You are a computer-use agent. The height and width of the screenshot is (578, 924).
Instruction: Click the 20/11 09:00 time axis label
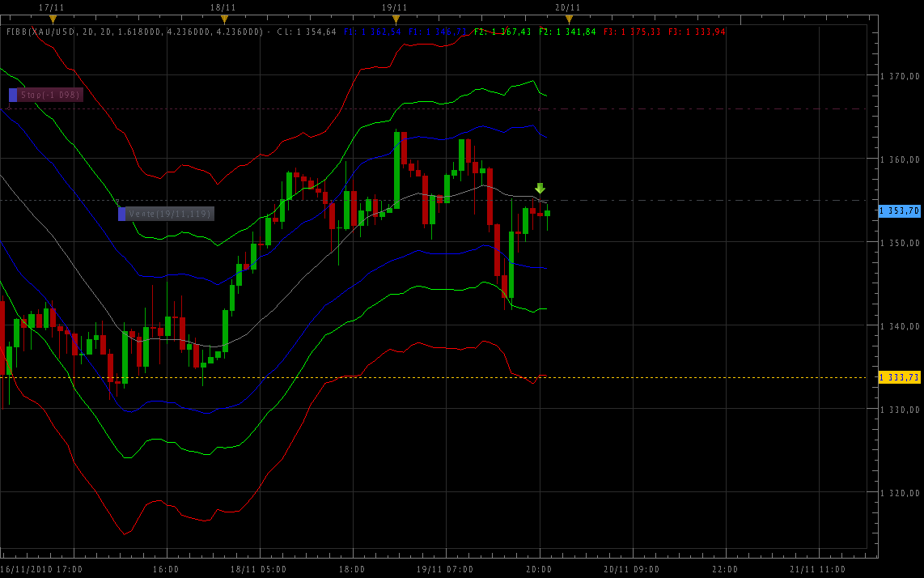click(x=632, y=569)
